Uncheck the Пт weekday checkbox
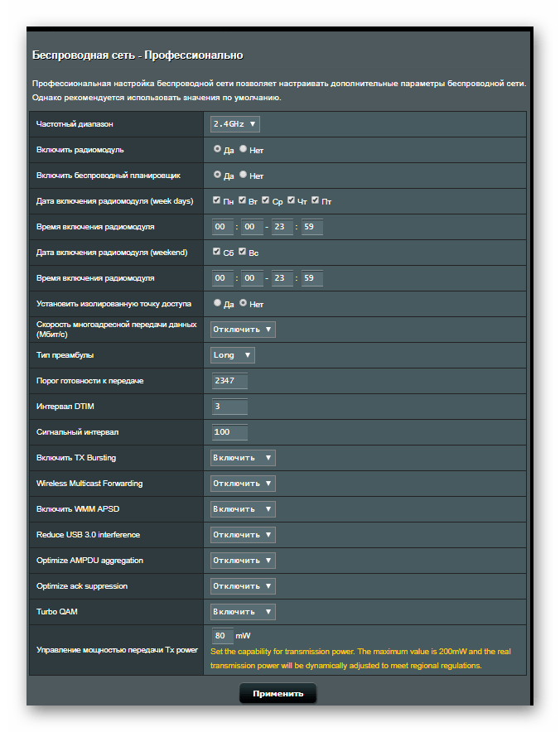This screenshot has width=560, height=732. [316, 200]
